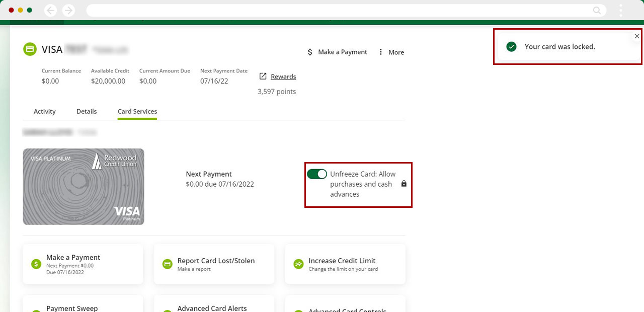Screen dimensions: 644x312
Task: Click the browser back arrow
Action: point(50,10)
